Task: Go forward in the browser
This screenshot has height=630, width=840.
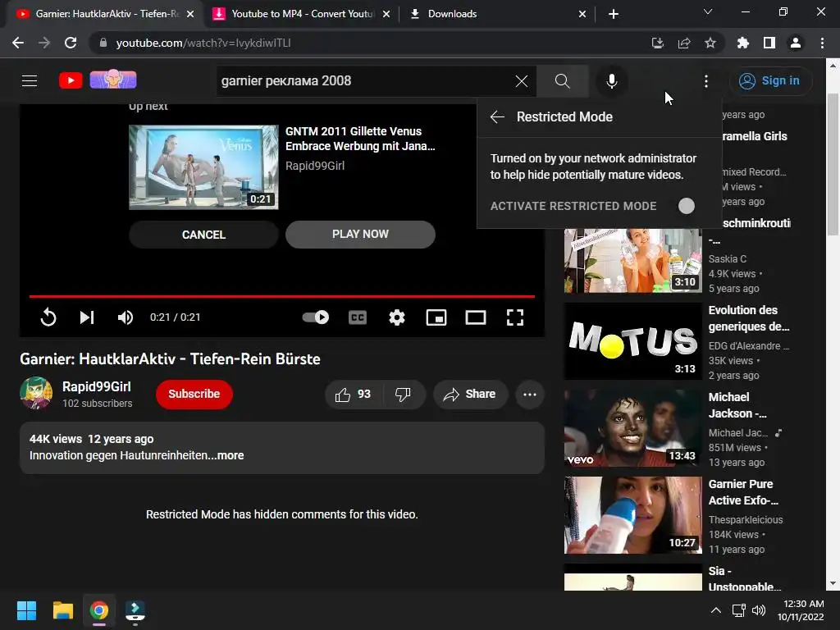Action: (44, 43)
